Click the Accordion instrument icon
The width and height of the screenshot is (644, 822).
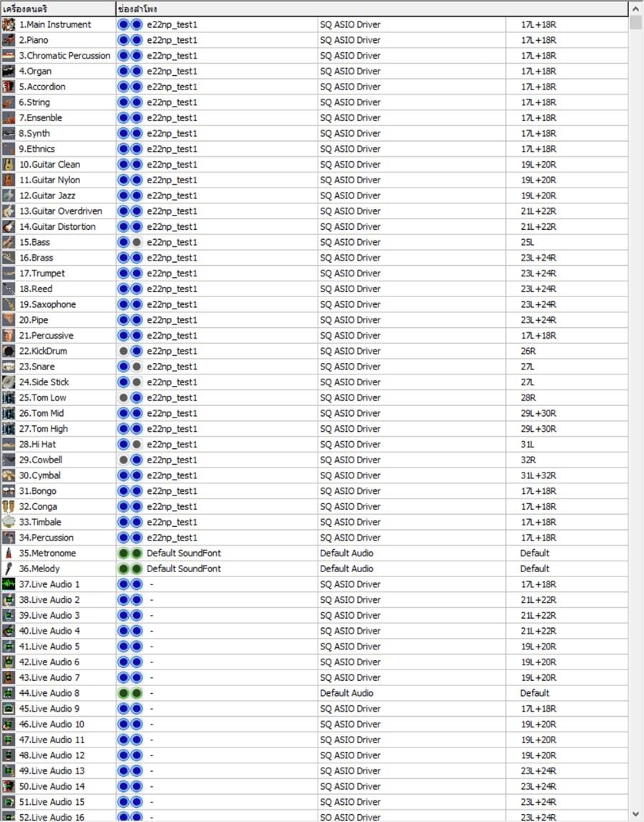tap(9, 87)
